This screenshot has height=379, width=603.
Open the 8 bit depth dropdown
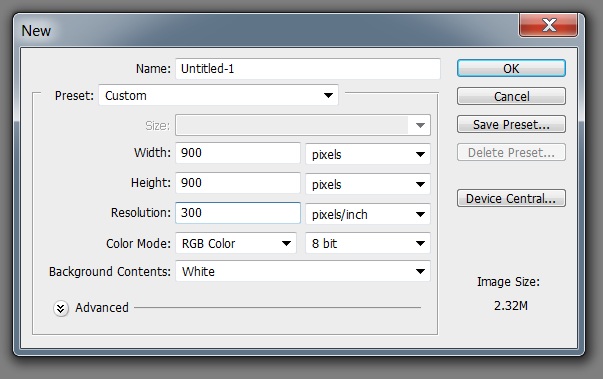(368, 243)
